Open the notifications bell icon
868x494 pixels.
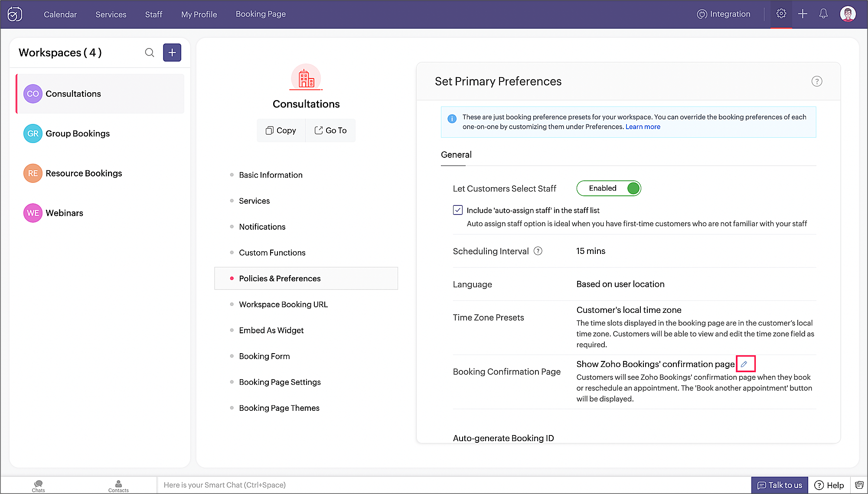(823, 14)
